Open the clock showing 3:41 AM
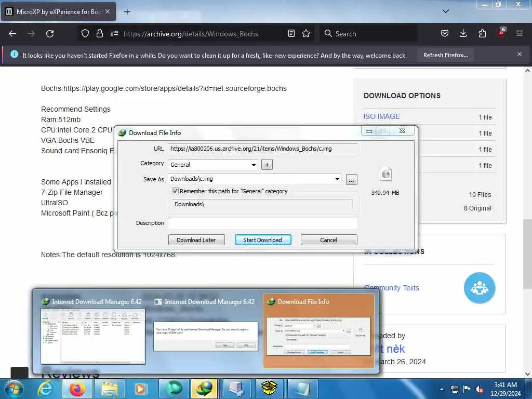This screenshot has height=399, width=532. point(505,389)
